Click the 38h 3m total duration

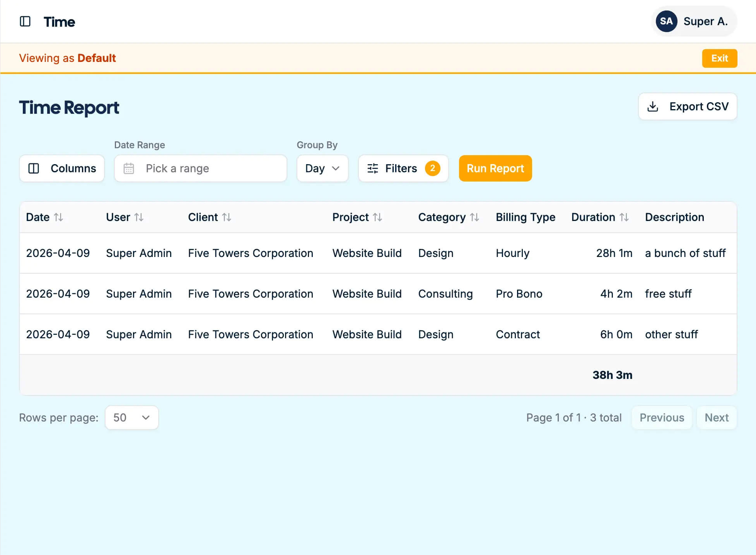click(613, 375)
